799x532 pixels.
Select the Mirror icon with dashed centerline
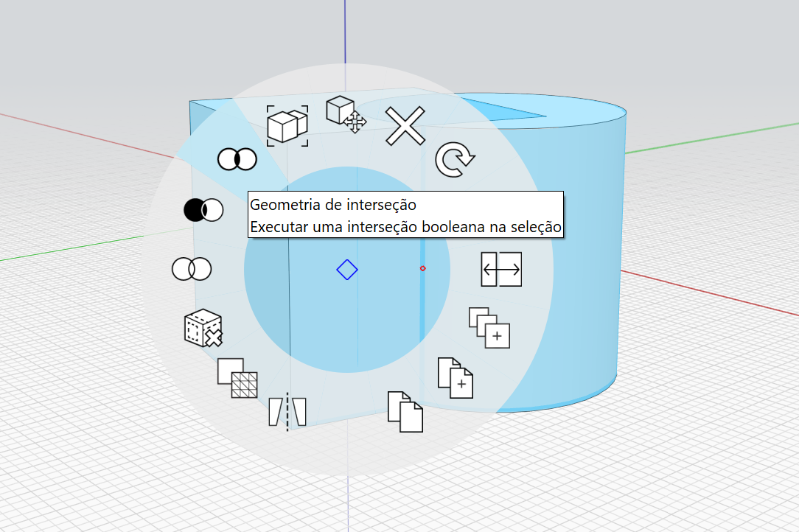click(287, 411)
